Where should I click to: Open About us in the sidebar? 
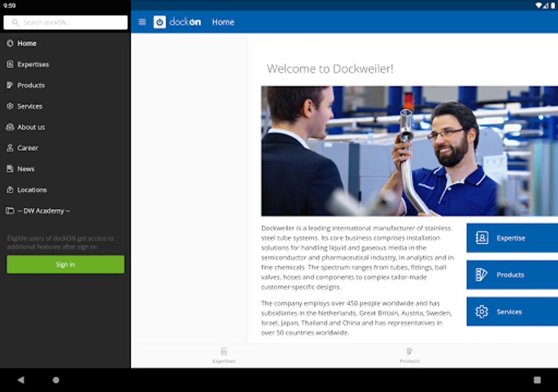point(65,127)
